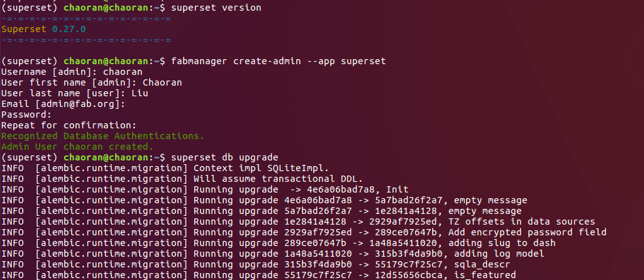The height and width of the screenshot is (280, 644).
Task: Click the 'Email [admin@fab.org]:' prompt line
Action: [x=64, y=104]
